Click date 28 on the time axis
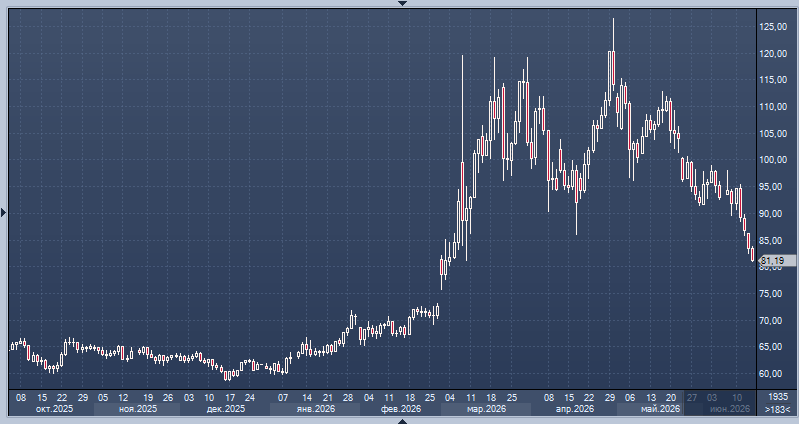The height and width of the screenshot is (424, 799). 348,398
